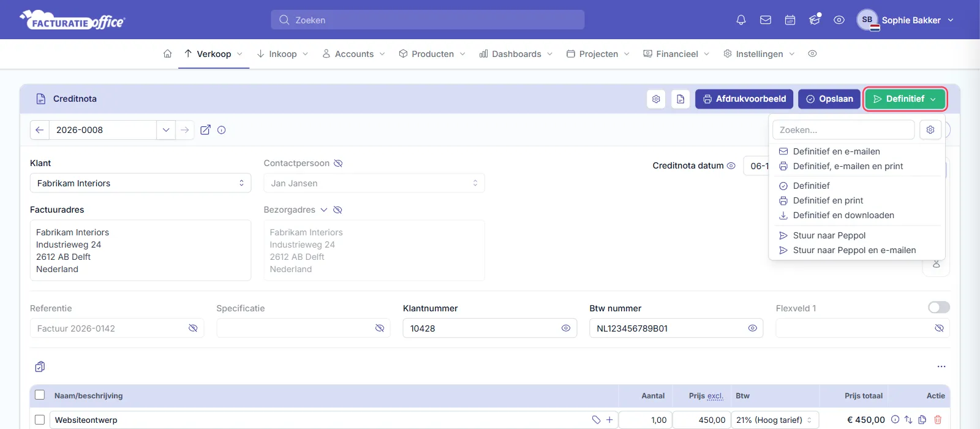Click the document PDF icon beside Afdrukvoorbeeld

[680, 99]
